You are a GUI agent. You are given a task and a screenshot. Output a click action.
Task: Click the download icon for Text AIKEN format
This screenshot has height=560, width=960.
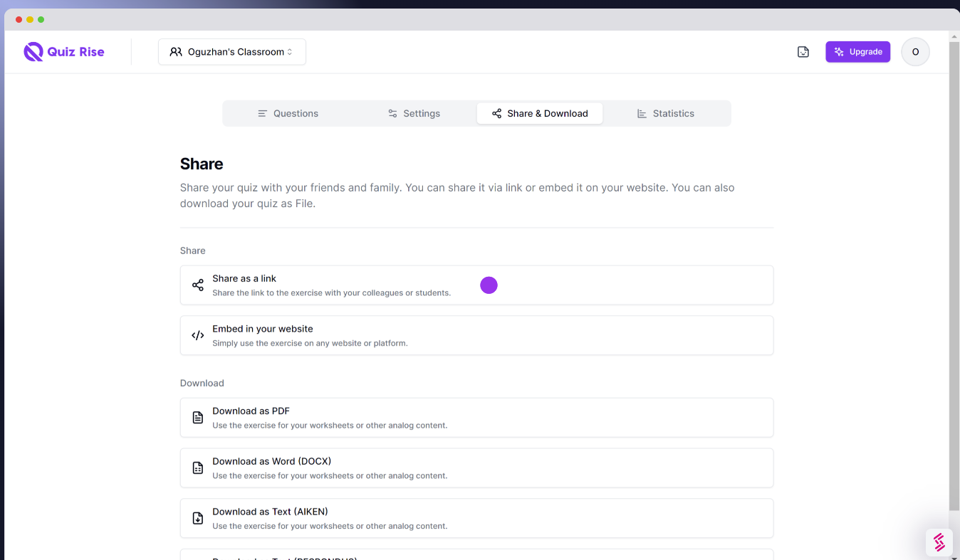click(x=197, y=518)
